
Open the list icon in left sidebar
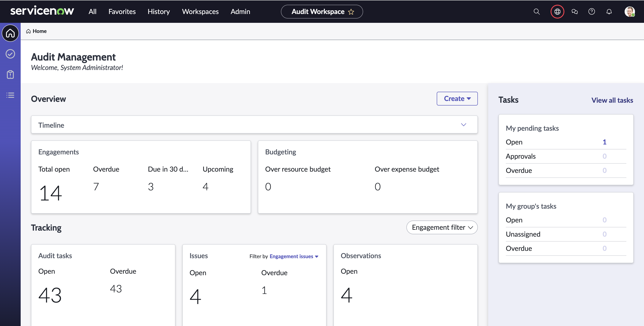(x=10, y=95)
